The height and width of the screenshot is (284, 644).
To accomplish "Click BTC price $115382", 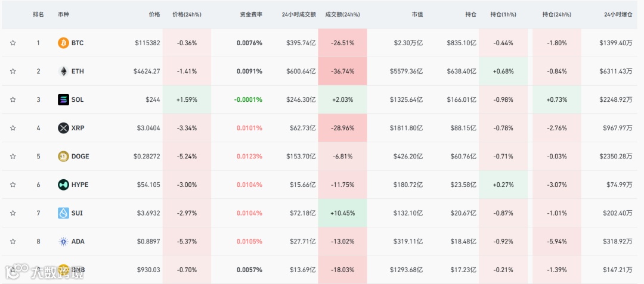I will click(147, 43).
